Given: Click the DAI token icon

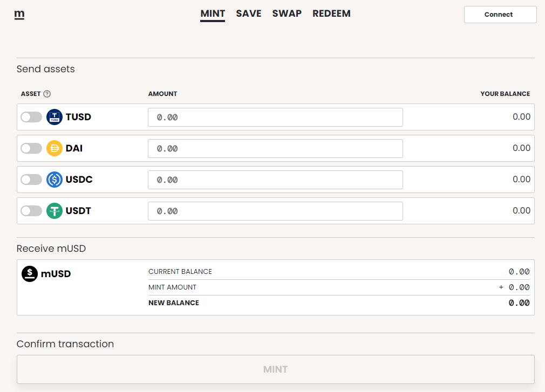Looking at the screenshot, I should 54,148.
